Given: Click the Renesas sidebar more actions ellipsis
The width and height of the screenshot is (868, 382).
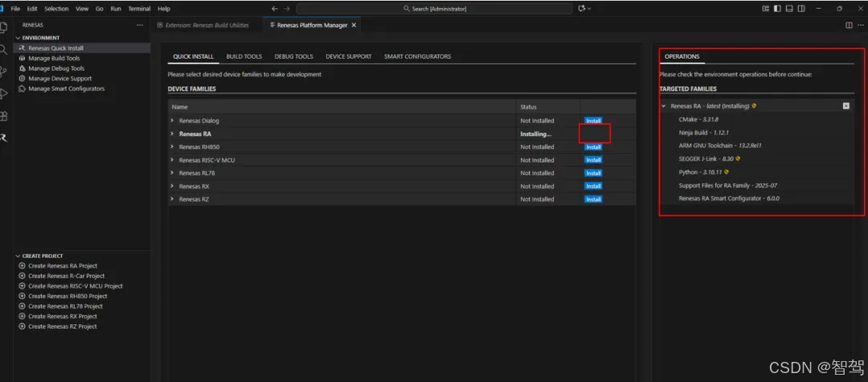Looking at the screenshot, I should [x=140, y=25].
